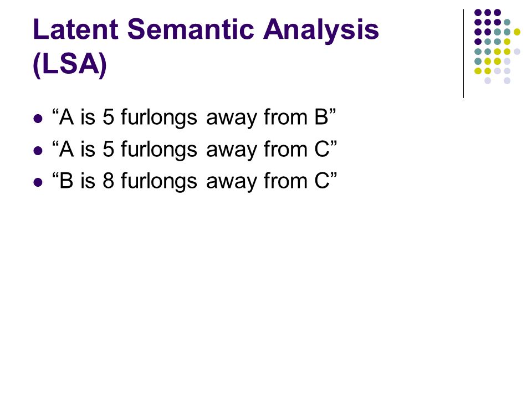
Task: Click the bullet marker before "A is 5 furlongs away from B"
Action: (38, 119)
